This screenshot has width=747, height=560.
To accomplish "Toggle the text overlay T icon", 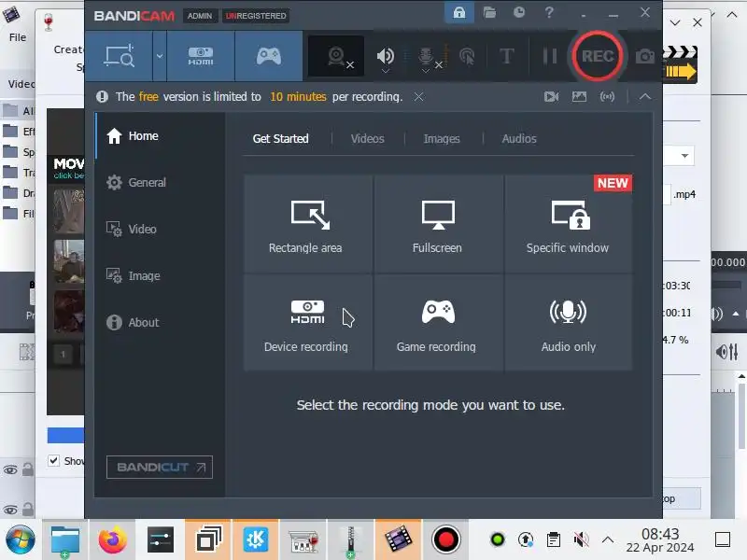I will (x=506, y=56).
